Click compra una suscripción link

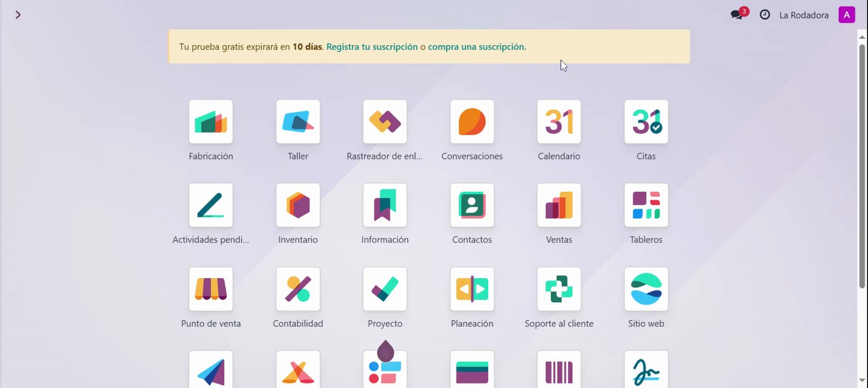pos(476,47)
